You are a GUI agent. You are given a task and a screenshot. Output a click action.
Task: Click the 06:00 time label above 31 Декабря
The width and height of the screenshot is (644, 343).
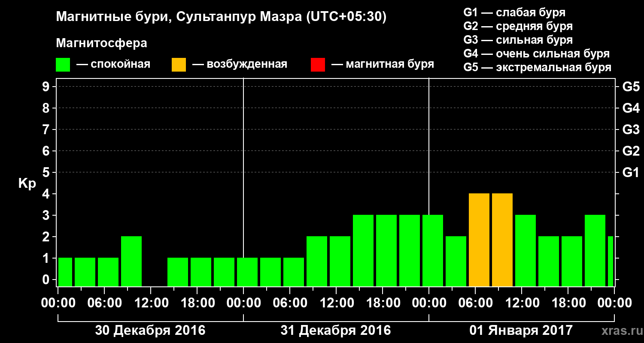[290, 303]
